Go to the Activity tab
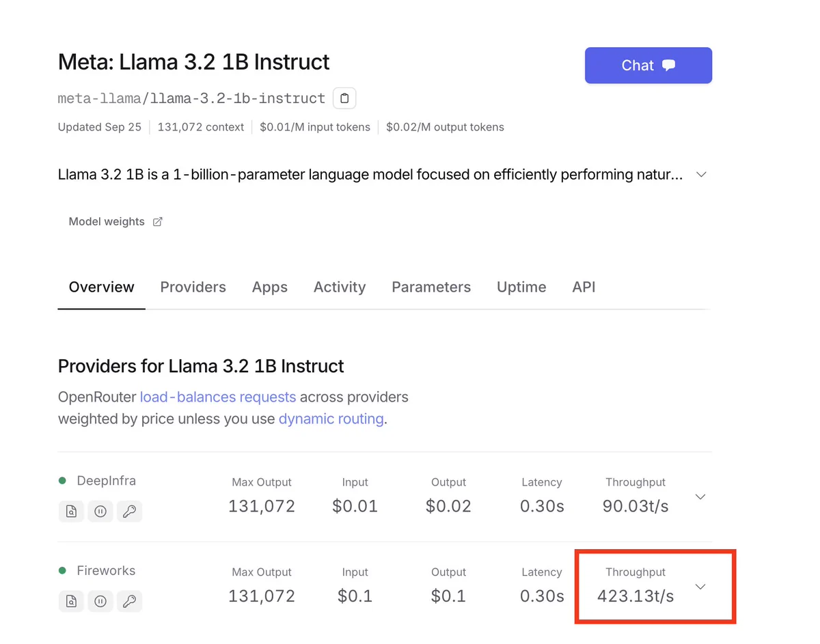This screenshot has height=644, width=820. click(x=340, y=288)
